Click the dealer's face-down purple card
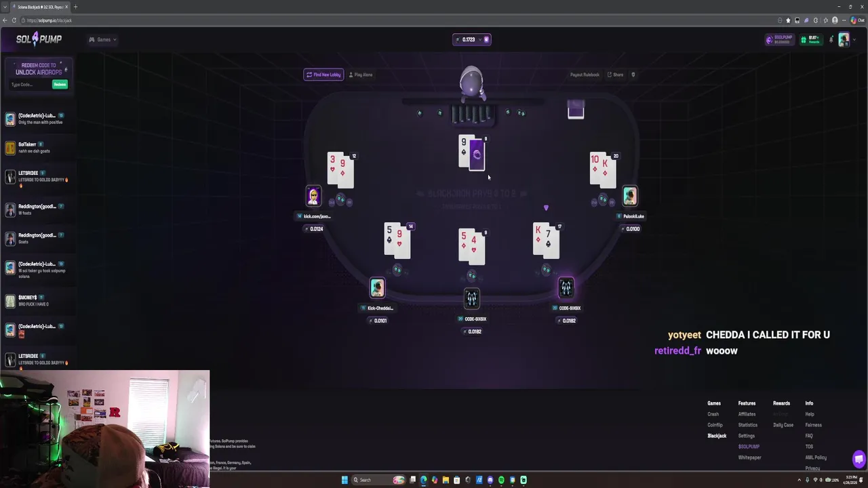868x488 pixels. tap(477, 155)
